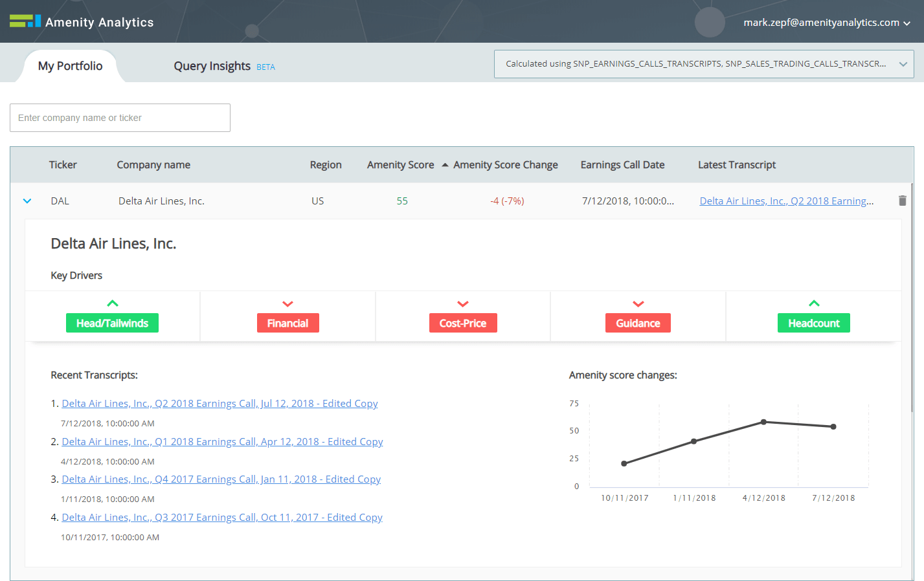Screen dimensions: 924x581
Task: Select the Cost-Price key driver
Action: click(463, 323)
